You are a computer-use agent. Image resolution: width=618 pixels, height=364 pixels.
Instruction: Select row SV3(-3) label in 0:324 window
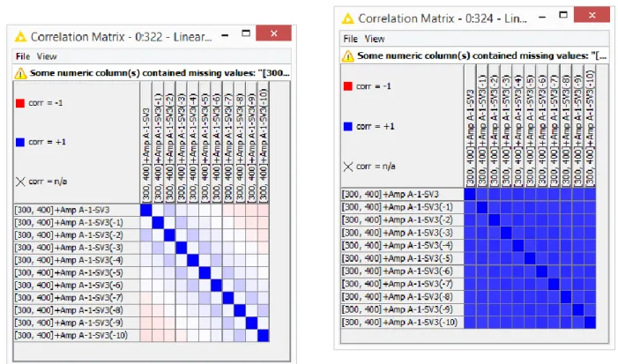tap(402, 233)
